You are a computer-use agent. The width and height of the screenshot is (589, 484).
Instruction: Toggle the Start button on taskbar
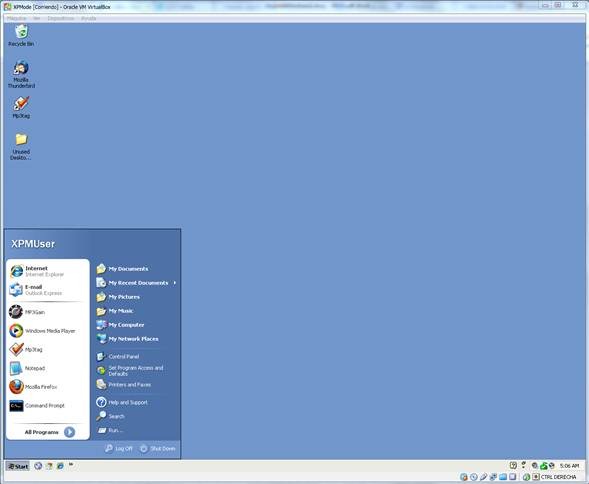18,466
